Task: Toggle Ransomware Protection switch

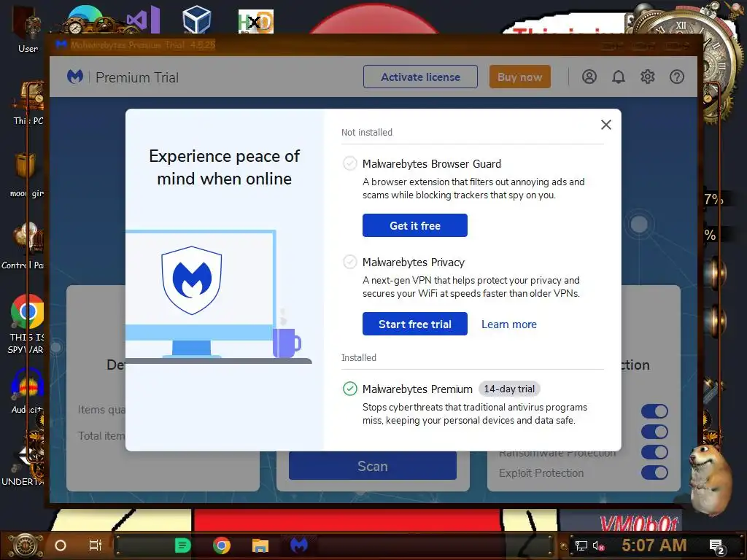Action: [x=654, y=452]
